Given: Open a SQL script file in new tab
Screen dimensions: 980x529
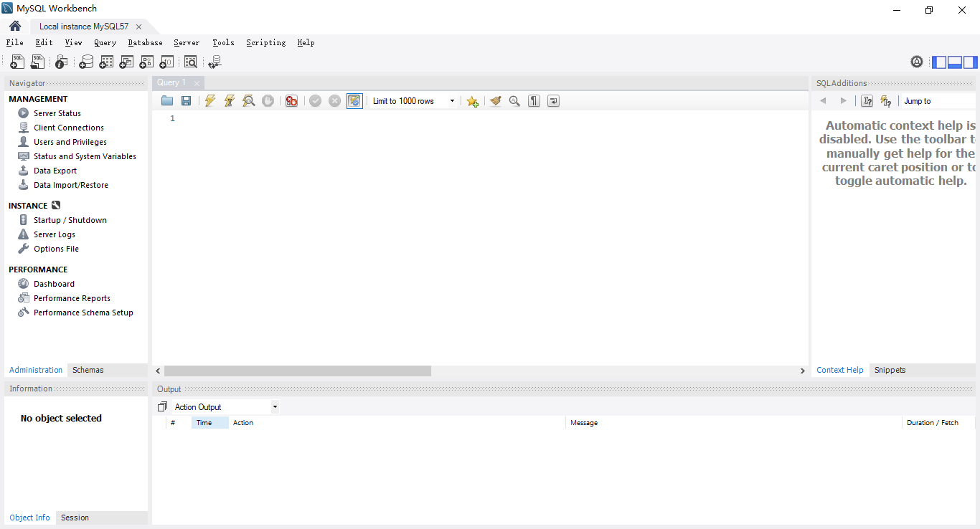Looking at the screenshot, I should (37, 62).
